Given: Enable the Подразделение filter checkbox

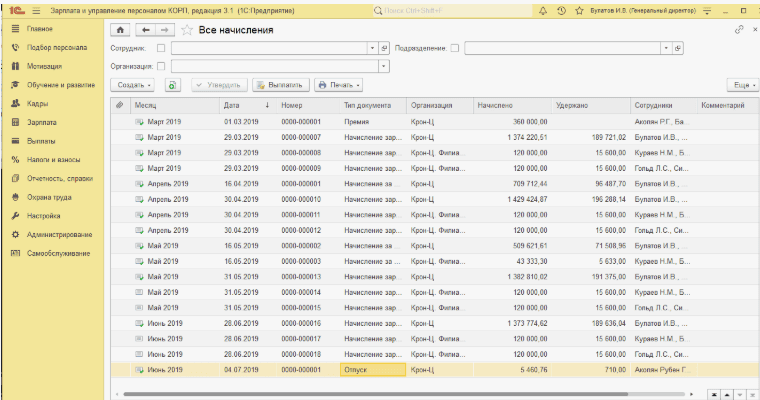Looking at the screenshot, I should click(455, 48).
